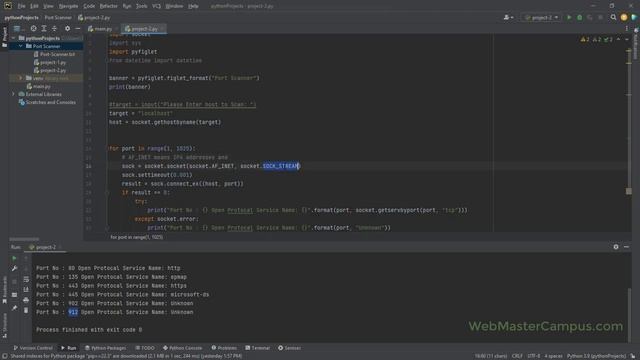Open the Run menu
Image resolution: width=640 pixels, height=360 pixels.
[127, 6]
